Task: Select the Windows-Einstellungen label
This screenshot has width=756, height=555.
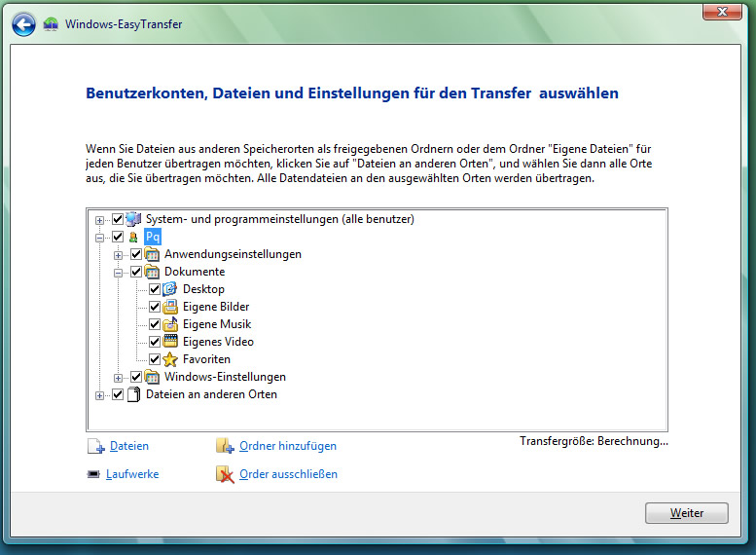Action: [x=225, y=377]
